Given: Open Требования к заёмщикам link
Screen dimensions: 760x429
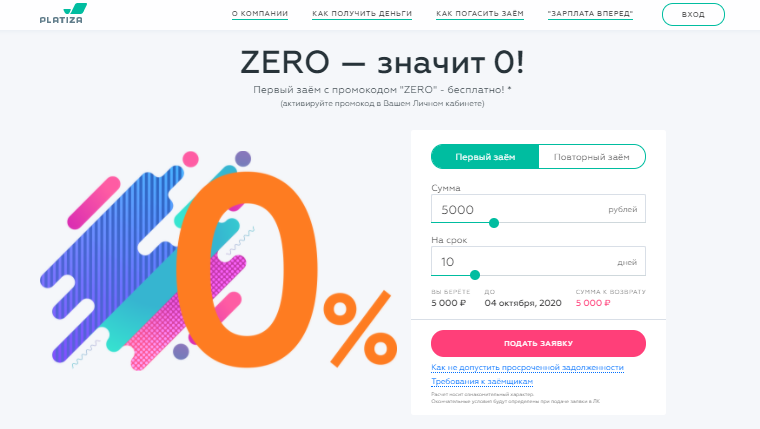Looking at the screenshot, I should coord(482,381).
